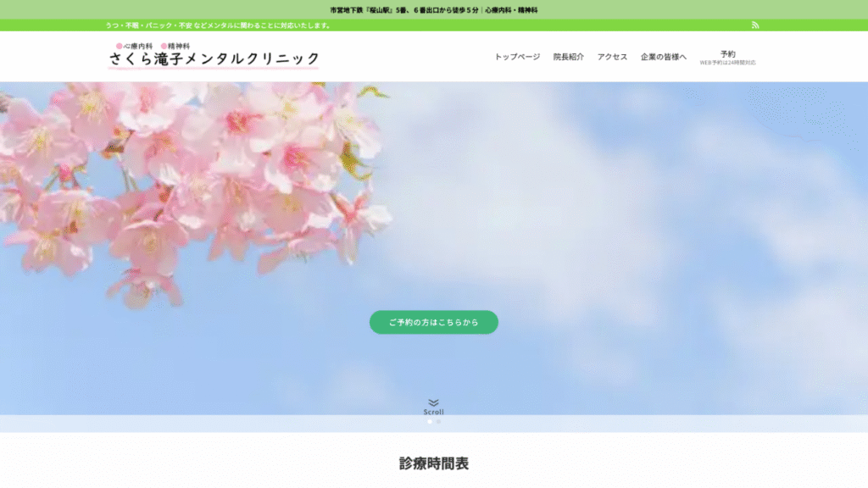The width and height of the screenshot is (868, 488).
Task: Open the アクセス page
Action: tap(612, 57)
